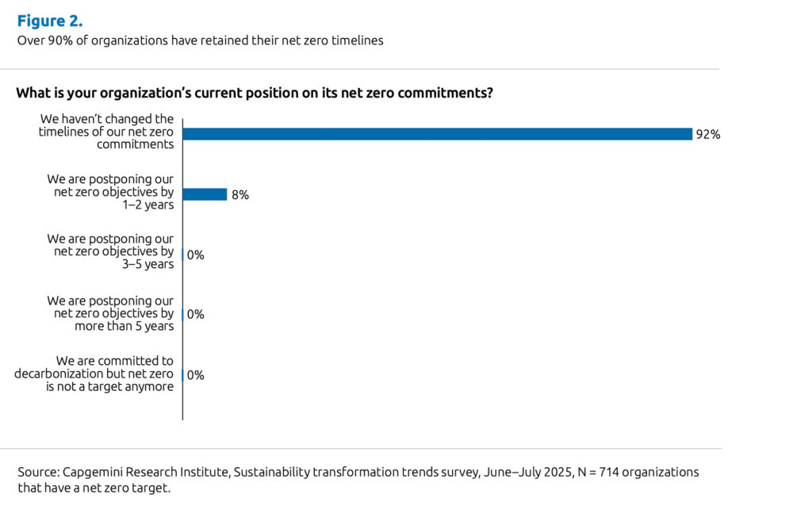Click the 0% value for 3–5 years
Screen dimensions: 812x506
[195, 255]
